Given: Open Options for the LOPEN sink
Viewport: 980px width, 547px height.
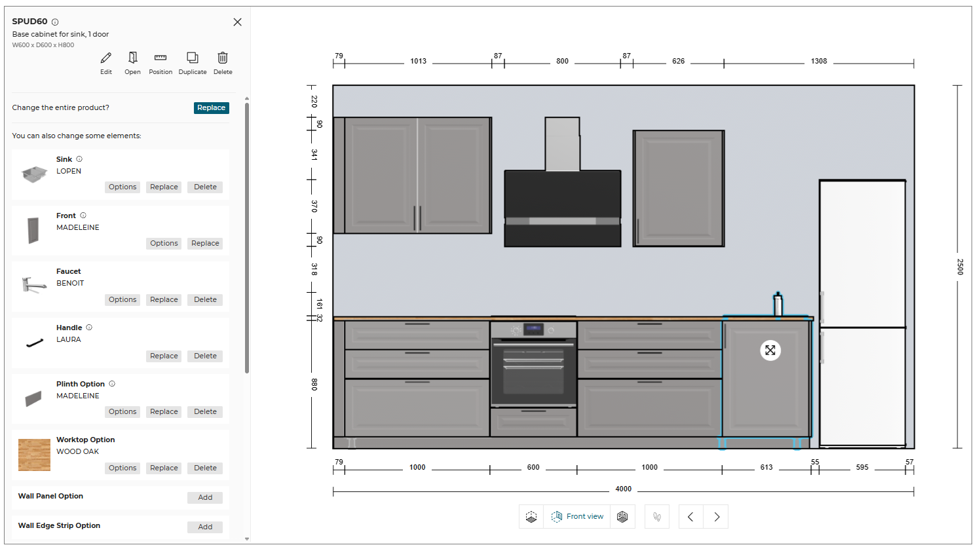Looking at the screenshot, I should pos(122,187).
